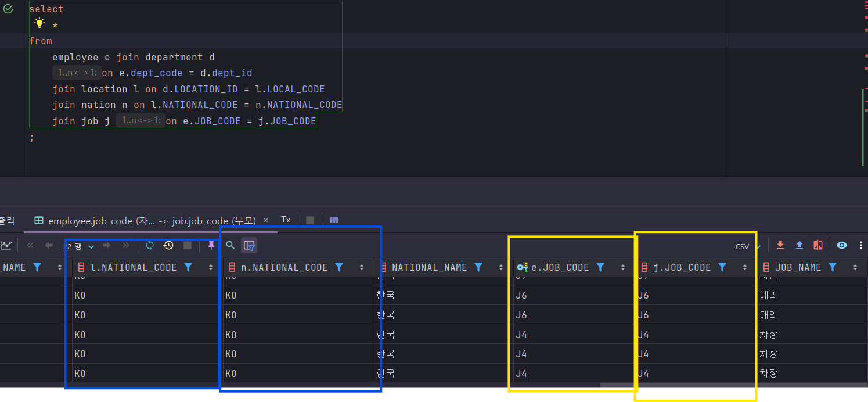Click 'l.LOCAL_CODE' in the query

(290, 89)
